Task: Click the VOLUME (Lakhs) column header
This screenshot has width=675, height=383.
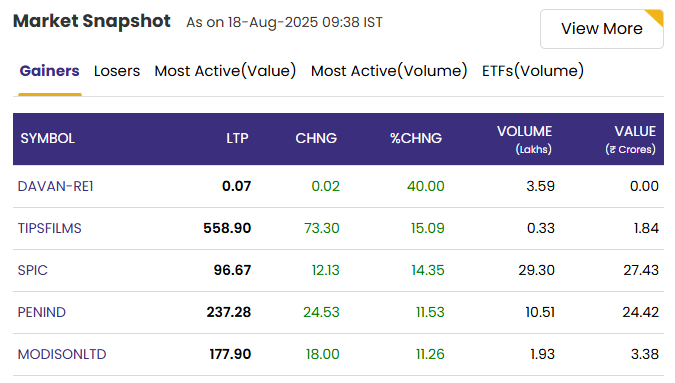Action: coord(524,139)
